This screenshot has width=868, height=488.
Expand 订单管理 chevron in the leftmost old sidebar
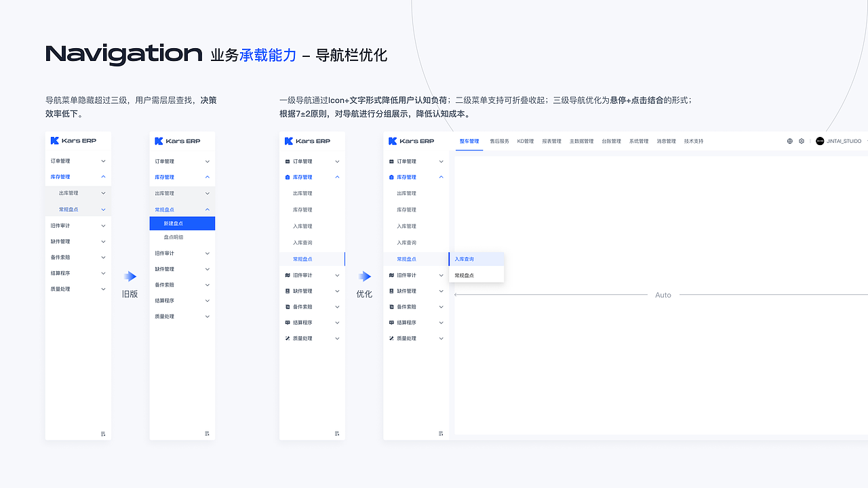point(104,161)
